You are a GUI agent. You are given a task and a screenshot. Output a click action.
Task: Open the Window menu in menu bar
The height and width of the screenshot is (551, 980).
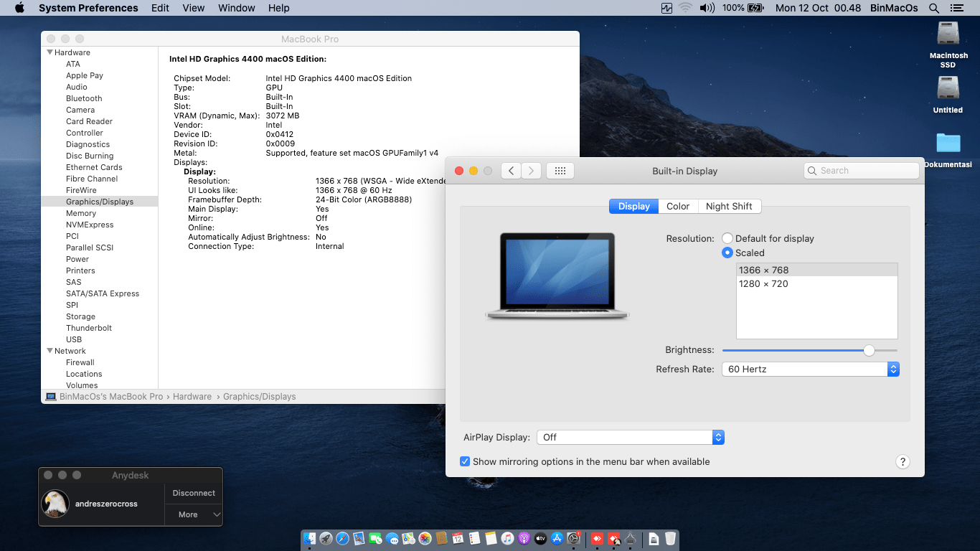(236, 8)
